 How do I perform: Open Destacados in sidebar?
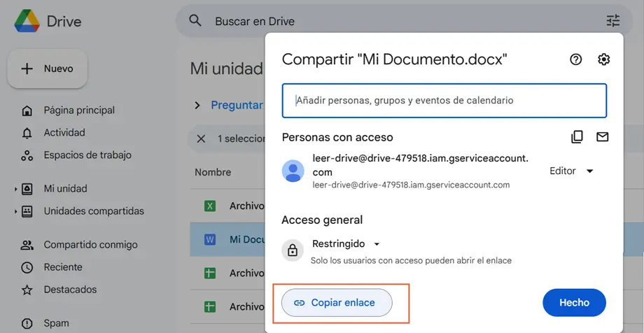pos(70,290)
